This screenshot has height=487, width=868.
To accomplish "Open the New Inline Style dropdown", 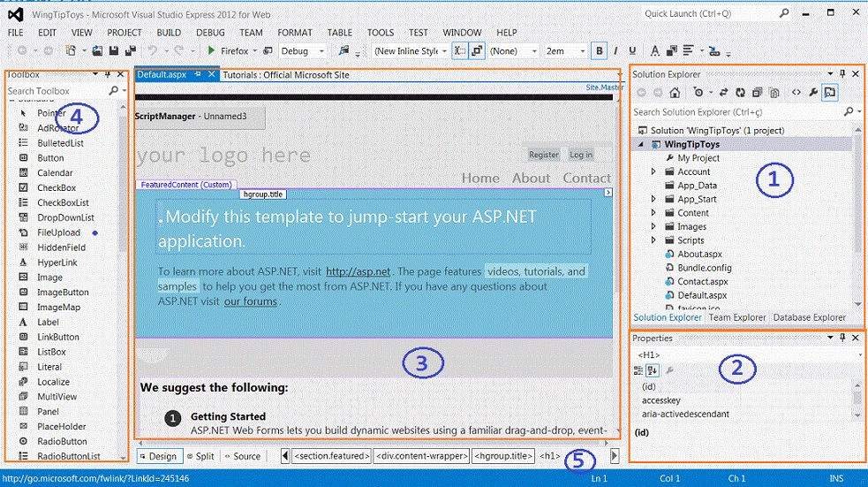I will [444, 51].
